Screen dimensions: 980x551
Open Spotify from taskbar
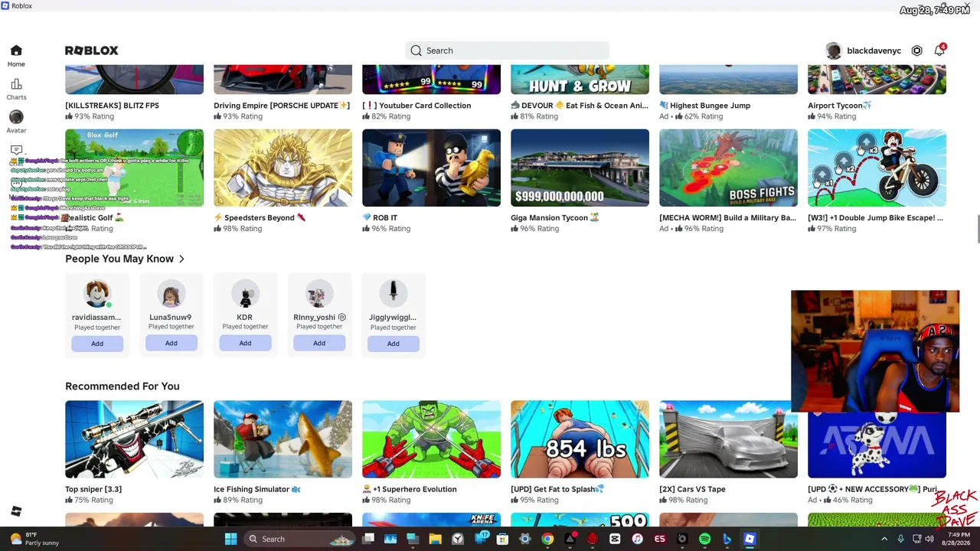point(704,540)
